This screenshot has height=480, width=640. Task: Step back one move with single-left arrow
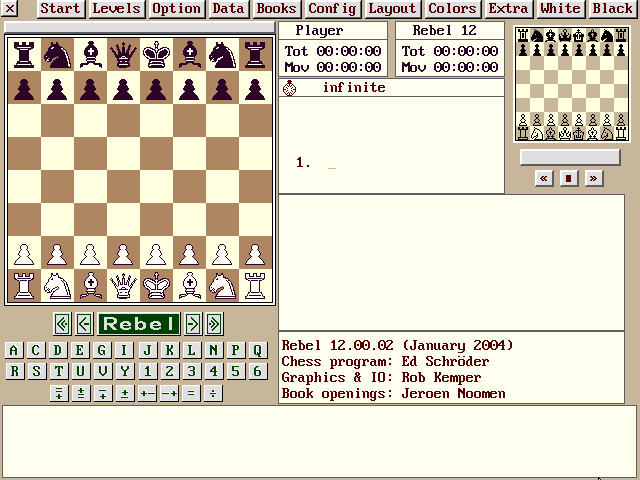84,324
